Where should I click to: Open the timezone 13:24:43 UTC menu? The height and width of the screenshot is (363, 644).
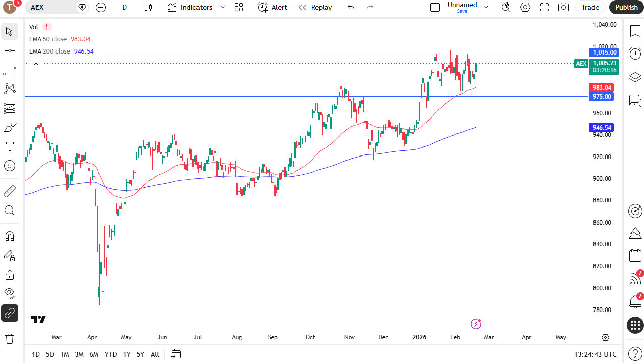point(595,354)
